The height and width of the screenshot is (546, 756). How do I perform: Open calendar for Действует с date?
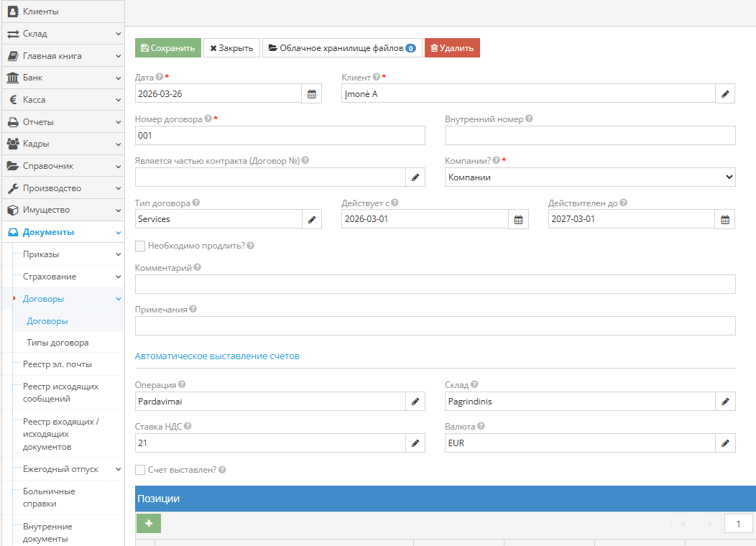coord(518,219)
